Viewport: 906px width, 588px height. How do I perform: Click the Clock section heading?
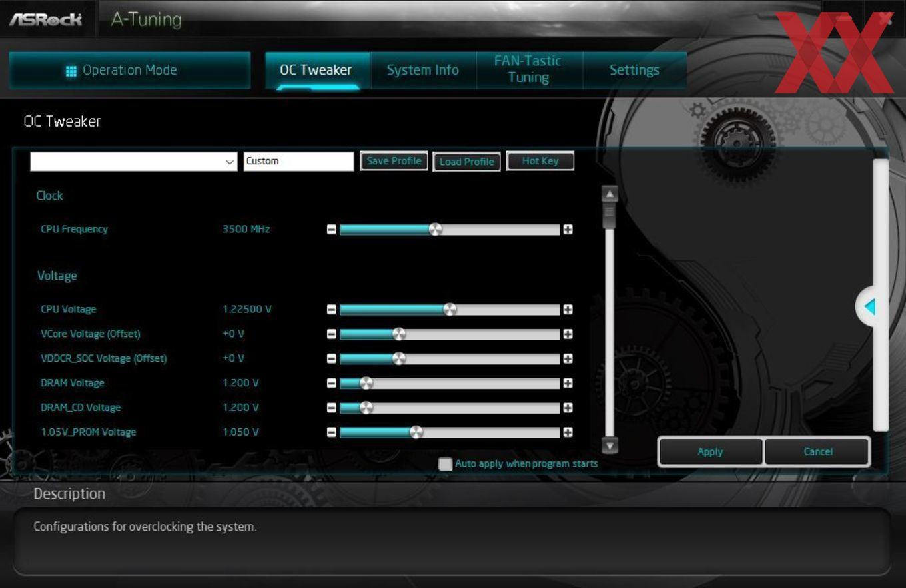[50, 196]
